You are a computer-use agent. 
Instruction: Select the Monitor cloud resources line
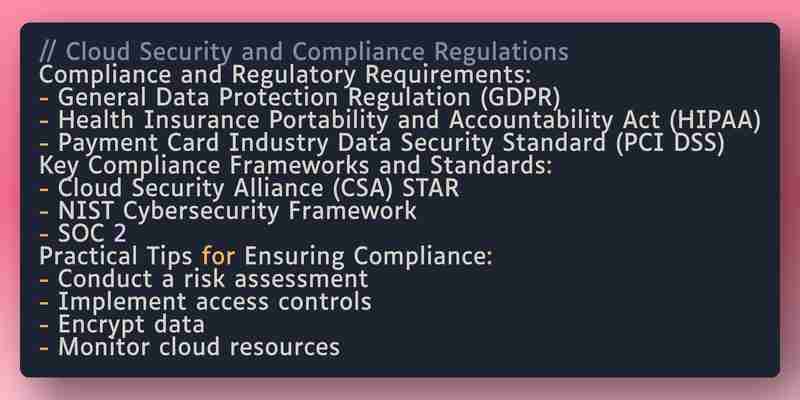(190, 347)
